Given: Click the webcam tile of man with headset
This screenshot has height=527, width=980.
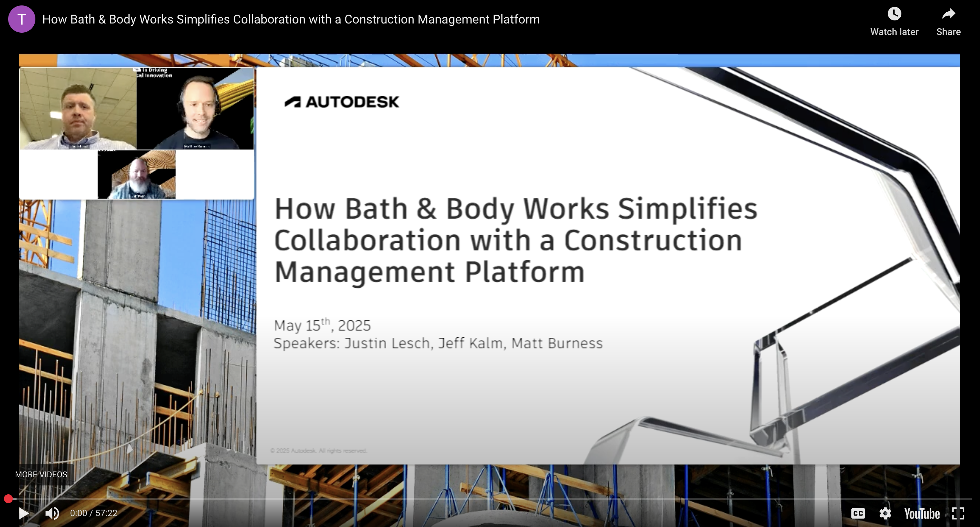Looking at the screenshot, I should [x=195, y=109].
